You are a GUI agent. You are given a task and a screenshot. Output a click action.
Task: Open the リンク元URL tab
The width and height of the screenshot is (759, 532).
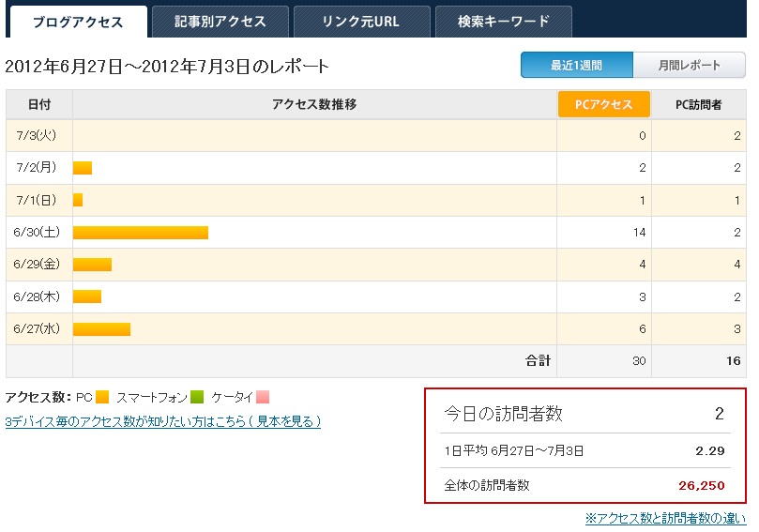point(361,22)
